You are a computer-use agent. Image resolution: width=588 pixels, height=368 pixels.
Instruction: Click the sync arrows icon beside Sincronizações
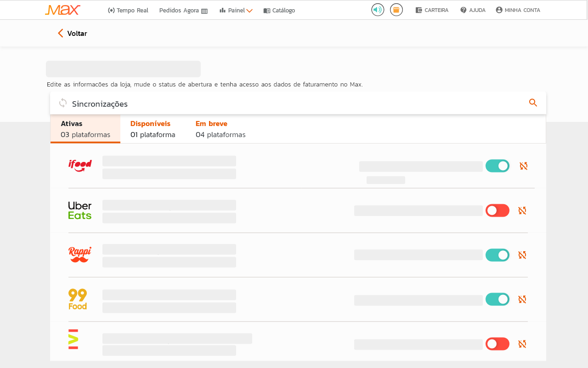coord(63,103)
